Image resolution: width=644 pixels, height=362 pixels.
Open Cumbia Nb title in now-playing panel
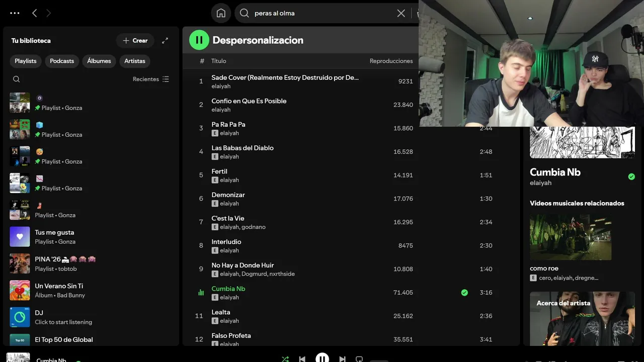(555, 172)
